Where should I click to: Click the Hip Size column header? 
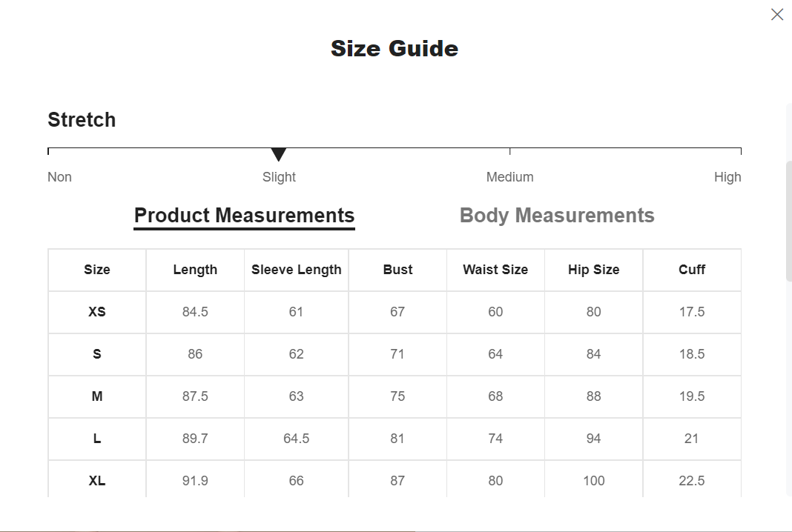point(593,270)
